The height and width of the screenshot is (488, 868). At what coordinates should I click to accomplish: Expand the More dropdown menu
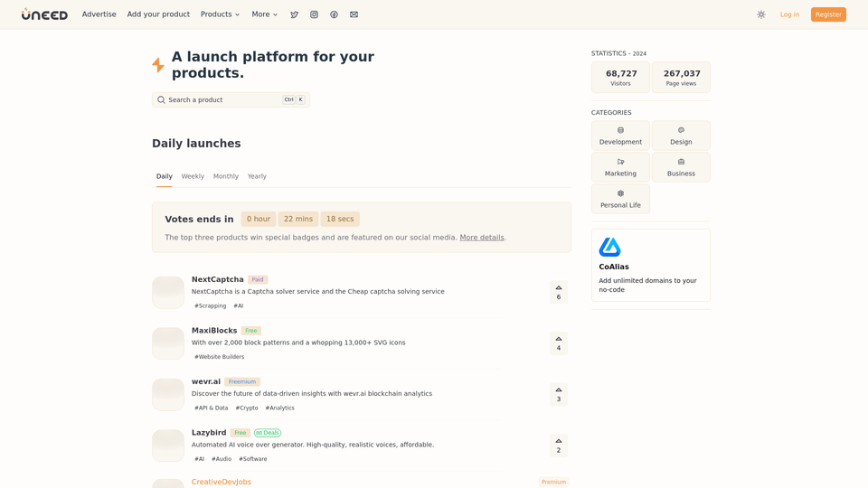[x=265, y=14]
